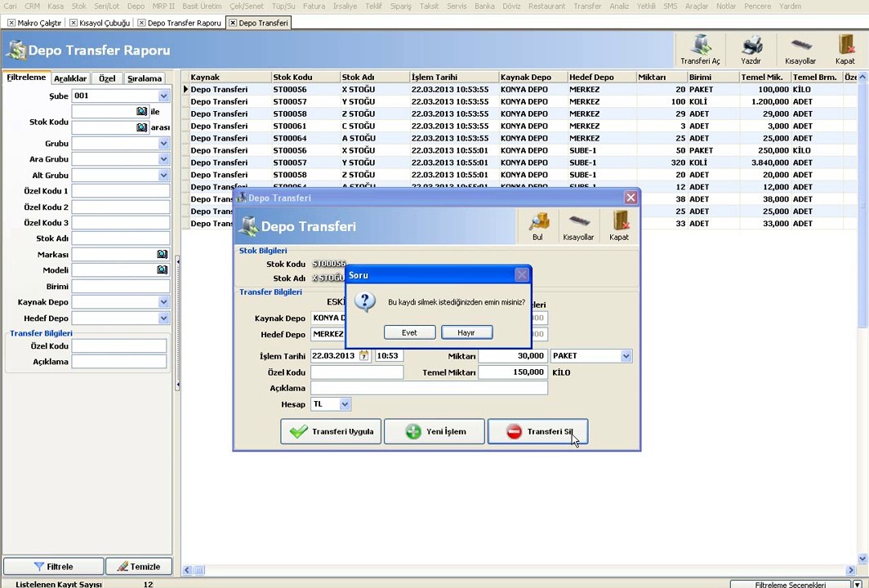The width and height of the screenshot is (869, 588).
Task: Click the Transferi Uygula button
Action: (x=331, y=432)
